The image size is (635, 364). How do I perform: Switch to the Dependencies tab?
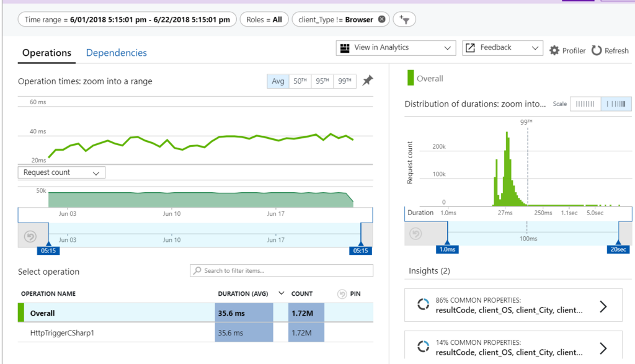pos(116,53)
